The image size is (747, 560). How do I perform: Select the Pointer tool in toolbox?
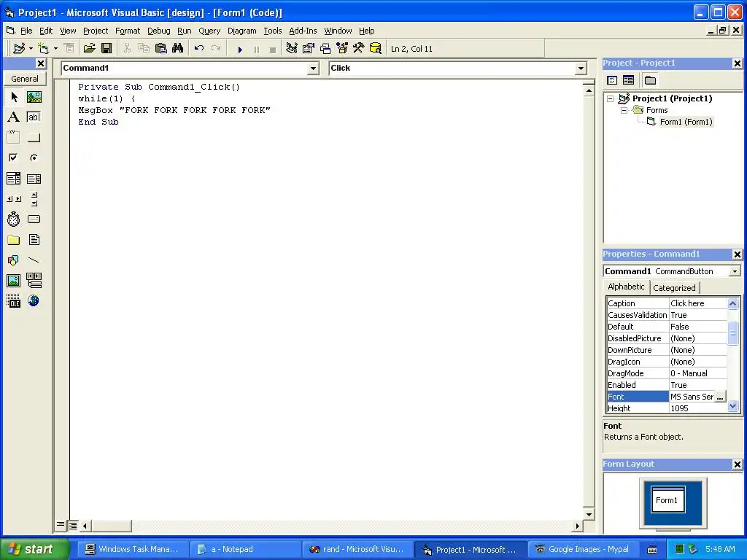click(14, 97)
